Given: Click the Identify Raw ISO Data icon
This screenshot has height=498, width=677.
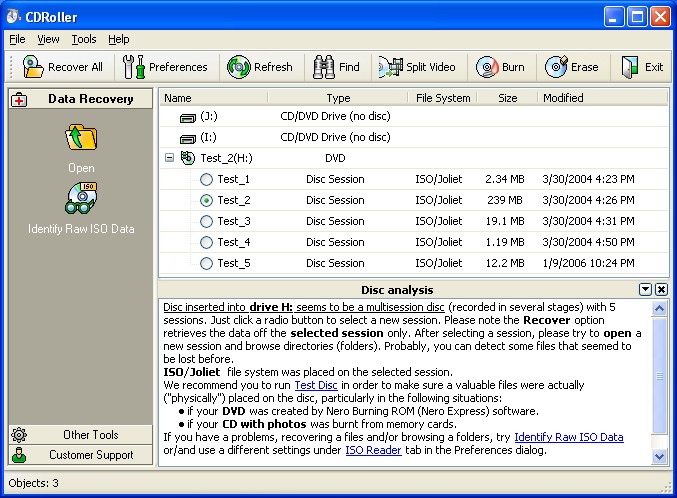Looking at the screenshot, I should click(x=81, y=199).
